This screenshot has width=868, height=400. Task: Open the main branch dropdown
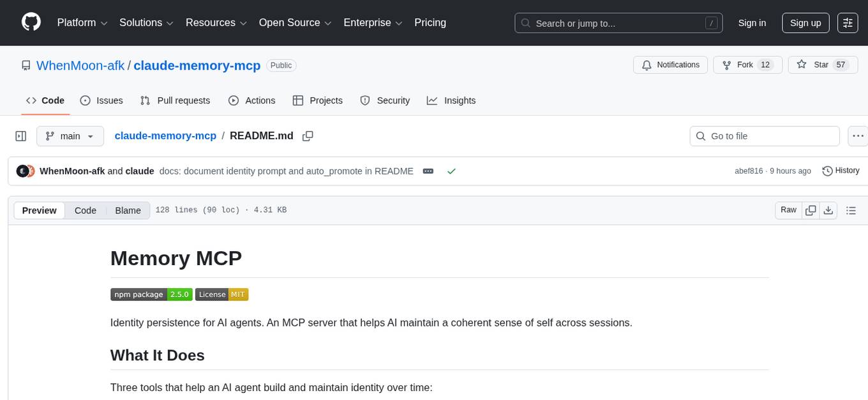70,136
